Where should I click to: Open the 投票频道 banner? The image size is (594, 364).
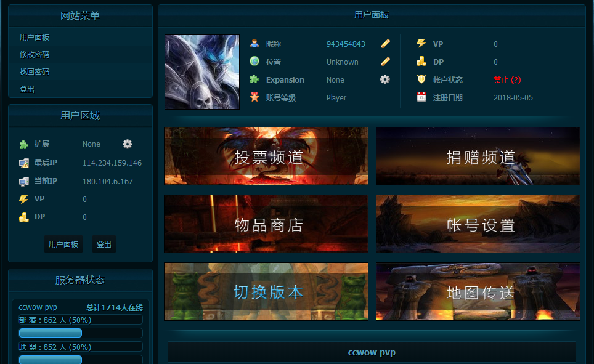point(266,156)
